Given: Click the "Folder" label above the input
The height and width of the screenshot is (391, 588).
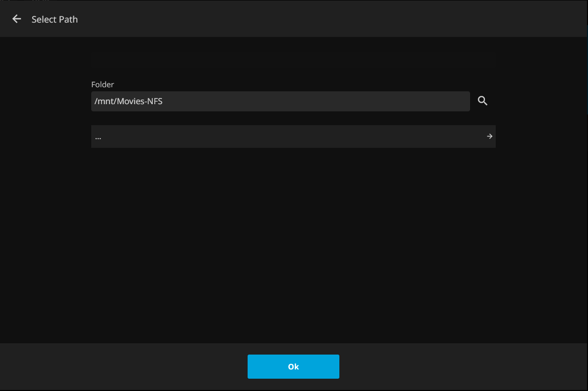Looking at the screenshot, I should coord(103,84).
